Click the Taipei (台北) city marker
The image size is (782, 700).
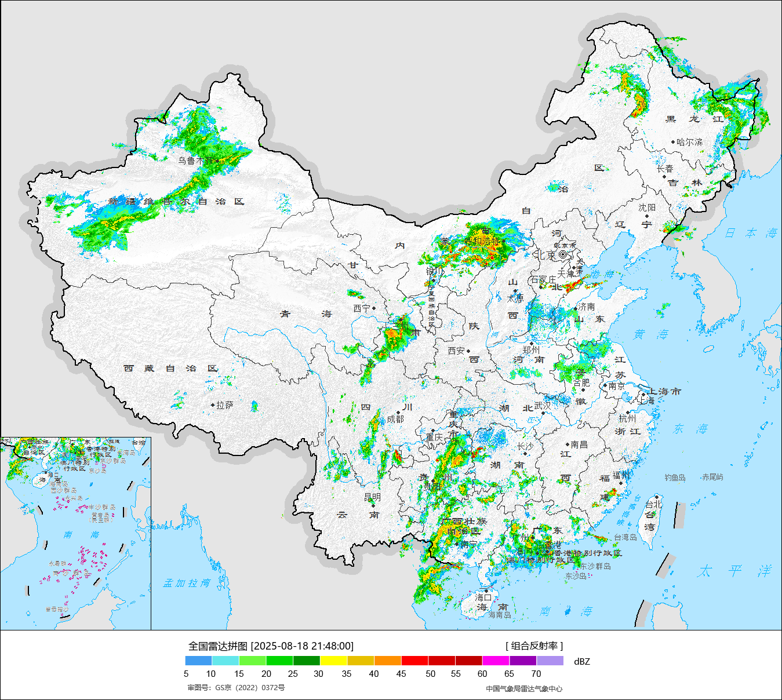pyautogui.click(x=656, y=497)
